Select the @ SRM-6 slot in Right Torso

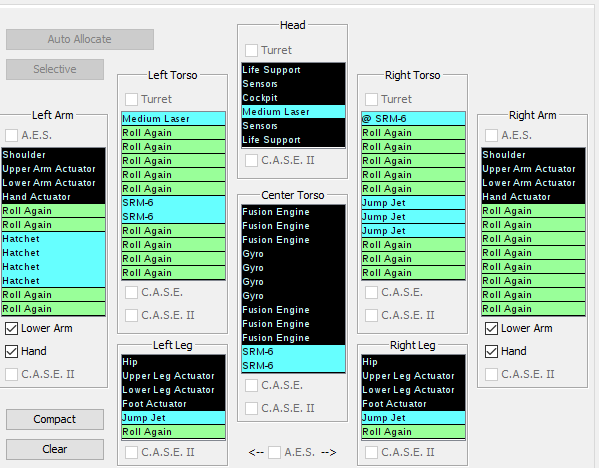[413, 118]
